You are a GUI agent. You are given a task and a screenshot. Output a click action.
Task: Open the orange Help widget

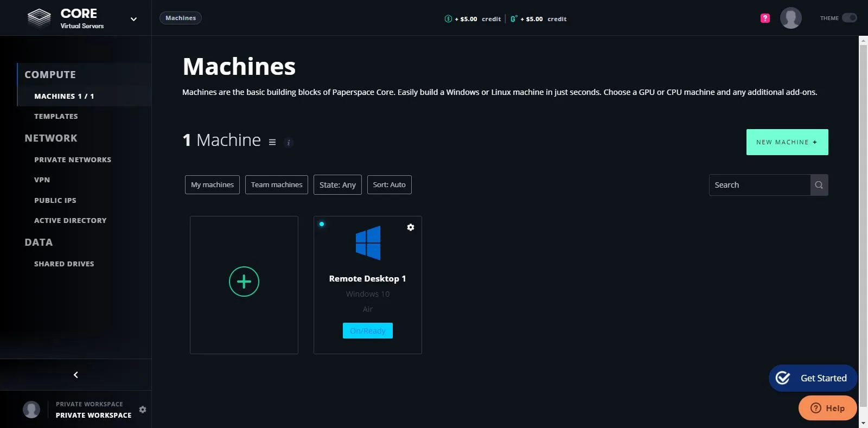[828, 408]
